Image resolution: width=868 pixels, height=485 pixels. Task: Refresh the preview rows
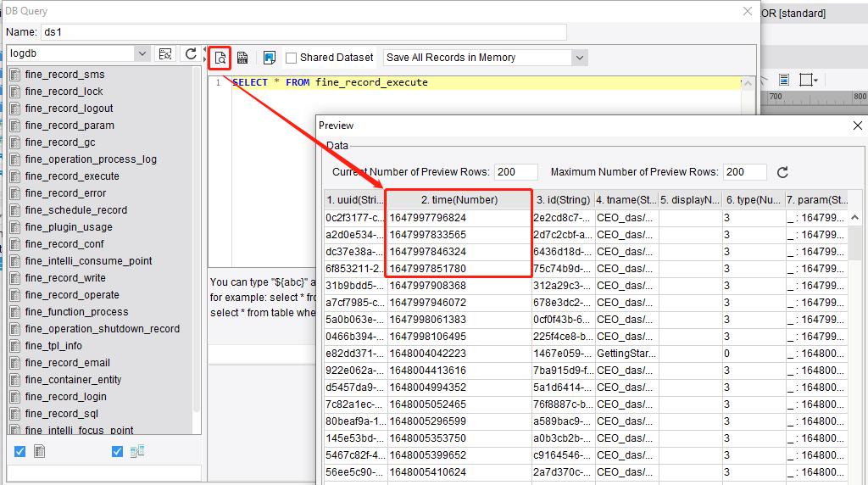click(782, 172)
